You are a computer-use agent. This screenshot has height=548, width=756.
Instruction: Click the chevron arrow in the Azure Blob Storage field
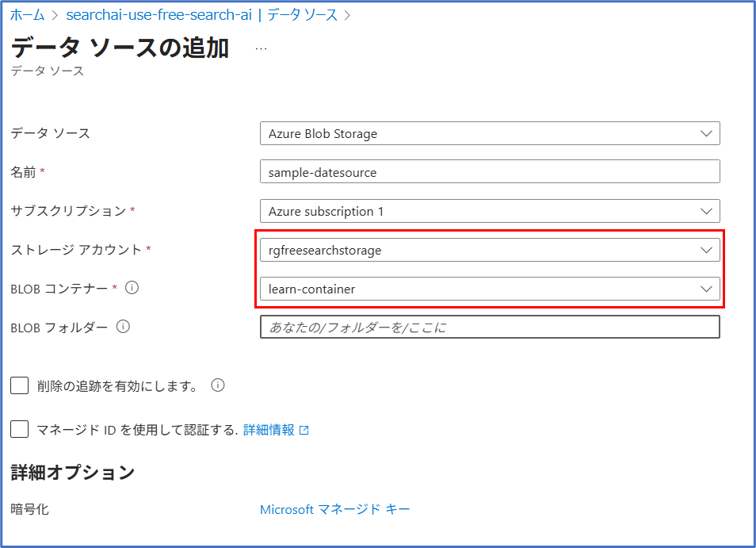[x=707, y=133]
